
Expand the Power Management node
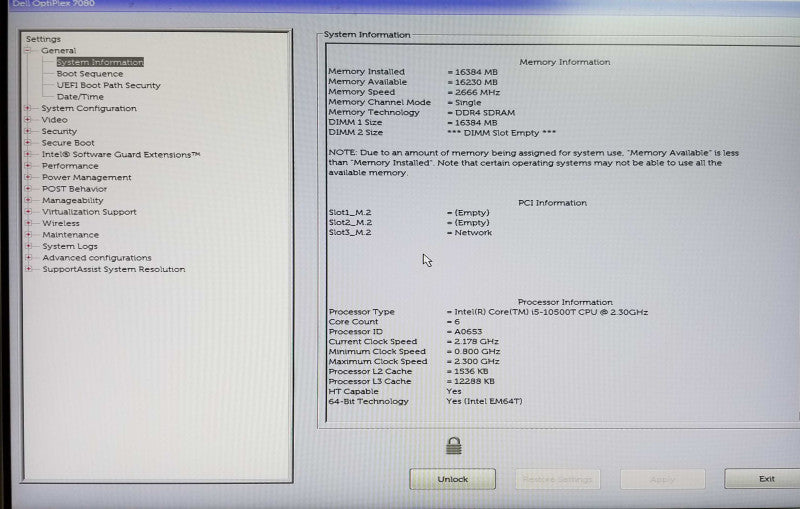(28, 177)
